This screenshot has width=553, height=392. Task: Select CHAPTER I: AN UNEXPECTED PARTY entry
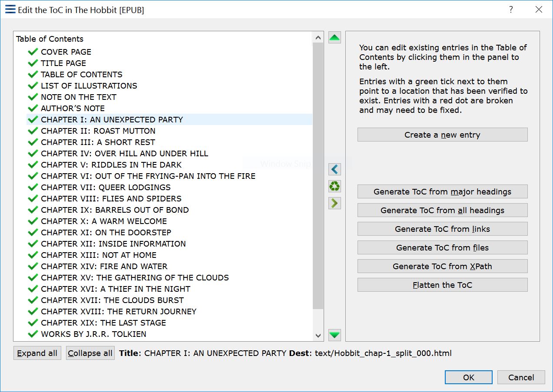169,119
